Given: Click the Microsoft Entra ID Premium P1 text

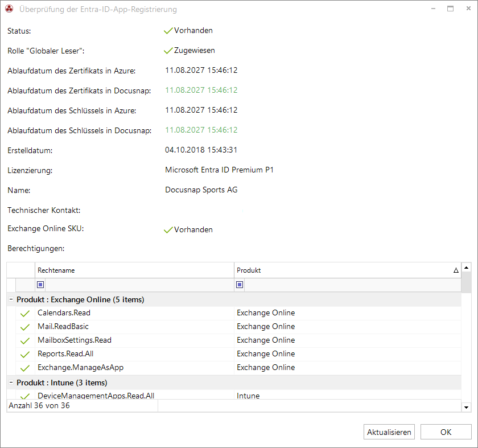Looking at the screenshot, I should pos(219,170).
